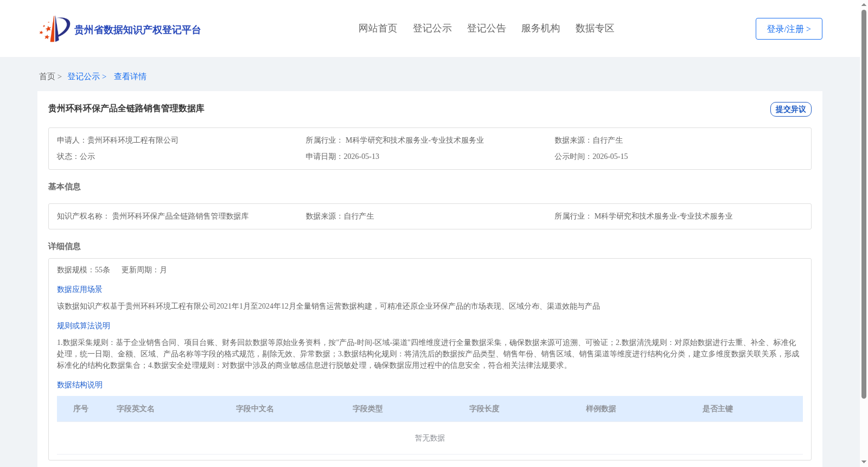The height and width of the screenshot is (467, 868).
Task: Click the 字段长度 column header
Action: 484,408
